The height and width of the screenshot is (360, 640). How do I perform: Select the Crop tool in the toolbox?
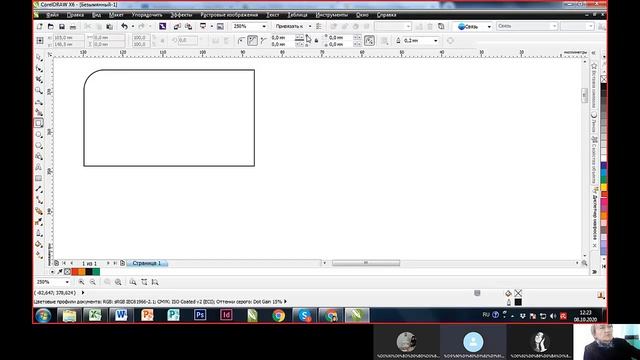[39, 79]
